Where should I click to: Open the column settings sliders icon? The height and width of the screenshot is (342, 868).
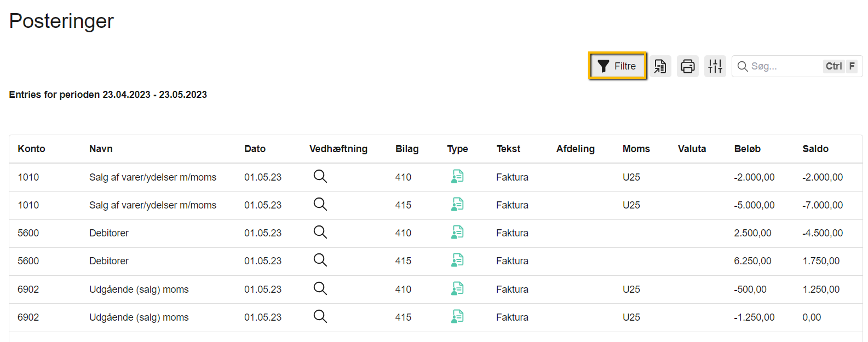[x=715, y=66]
